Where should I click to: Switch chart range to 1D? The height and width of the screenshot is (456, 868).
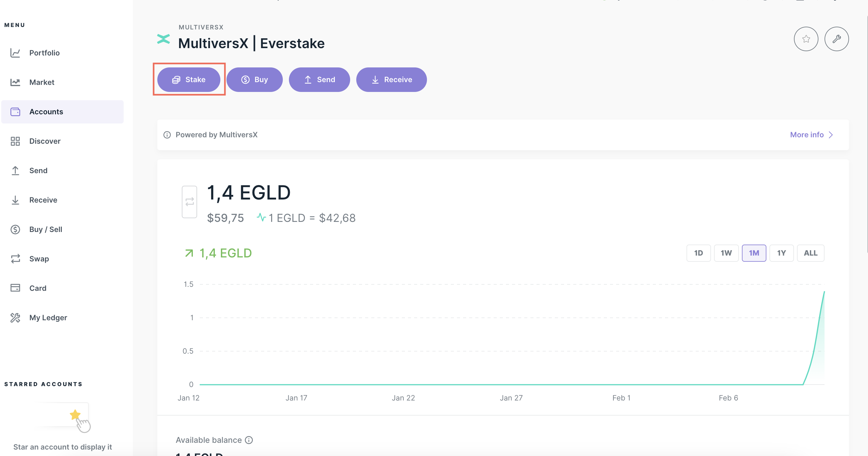click(x=698, y=253)
